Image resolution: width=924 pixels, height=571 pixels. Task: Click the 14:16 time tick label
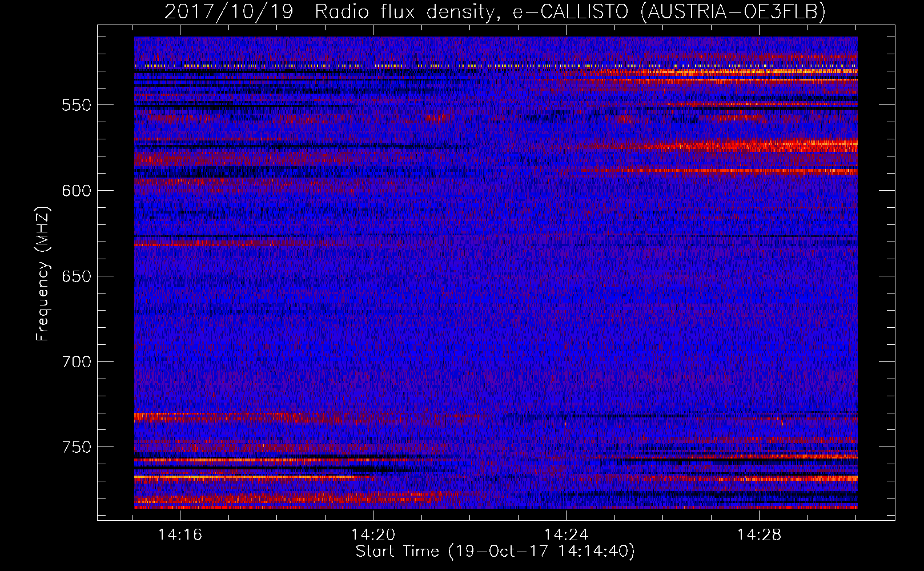pos(180,535)
